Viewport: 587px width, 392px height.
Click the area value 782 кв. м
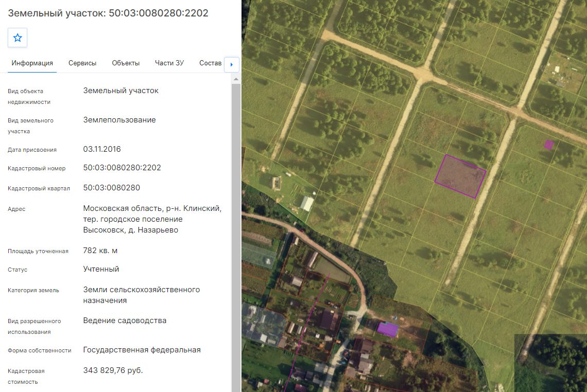coord(100,251)
